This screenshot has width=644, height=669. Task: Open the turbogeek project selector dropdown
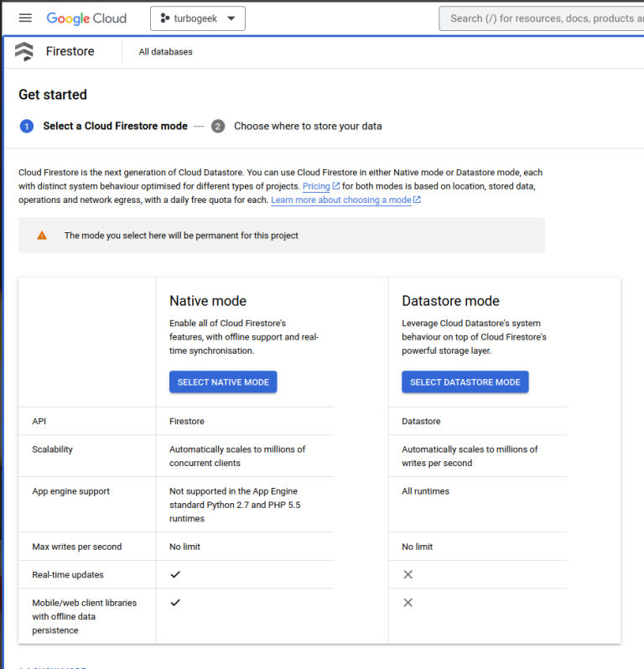click(198, 18)
